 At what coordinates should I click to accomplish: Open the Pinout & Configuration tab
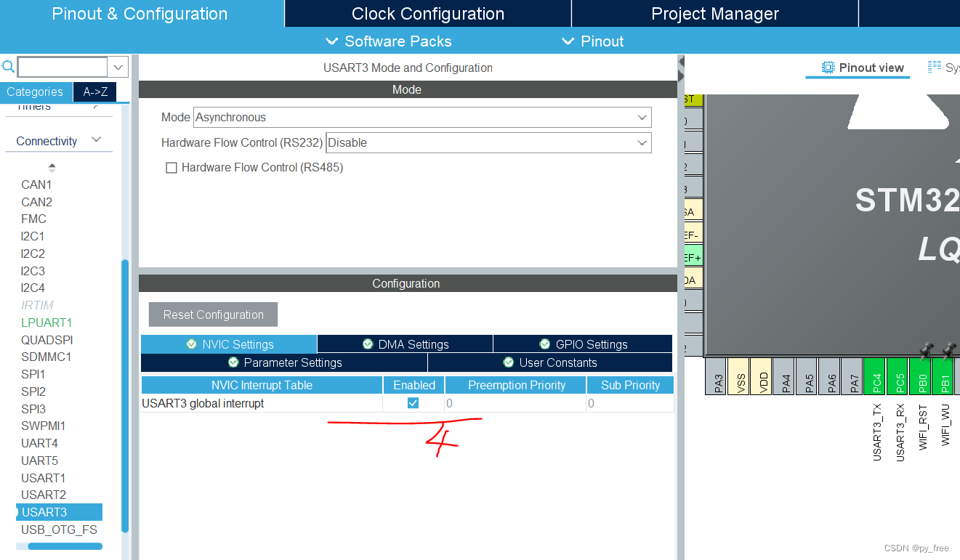(x=140, y=14)
